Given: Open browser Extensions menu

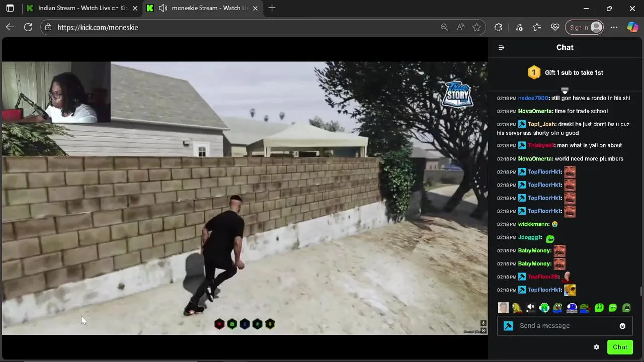Looking at the screenshot, I should coord(498,27).
